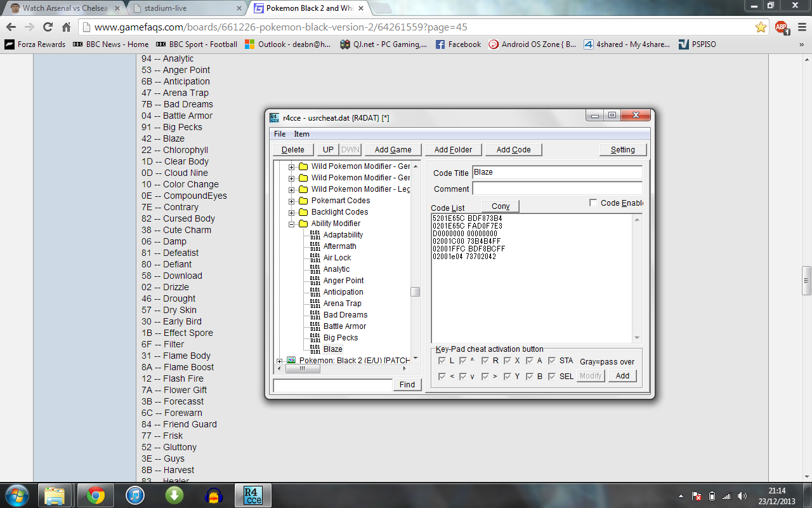Toggle the L key checkbox
The width and height of the screenshot is (812, 508).
coord(442,361)
